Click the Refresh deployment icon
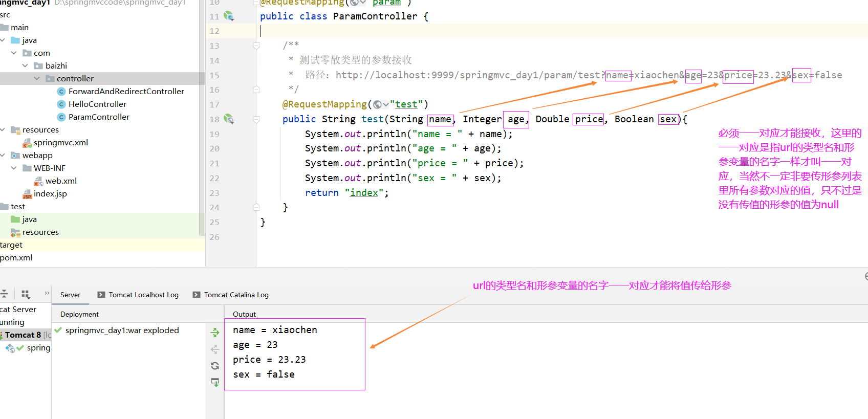This screenshot has width=868, height=419. (x=215, y=366)
